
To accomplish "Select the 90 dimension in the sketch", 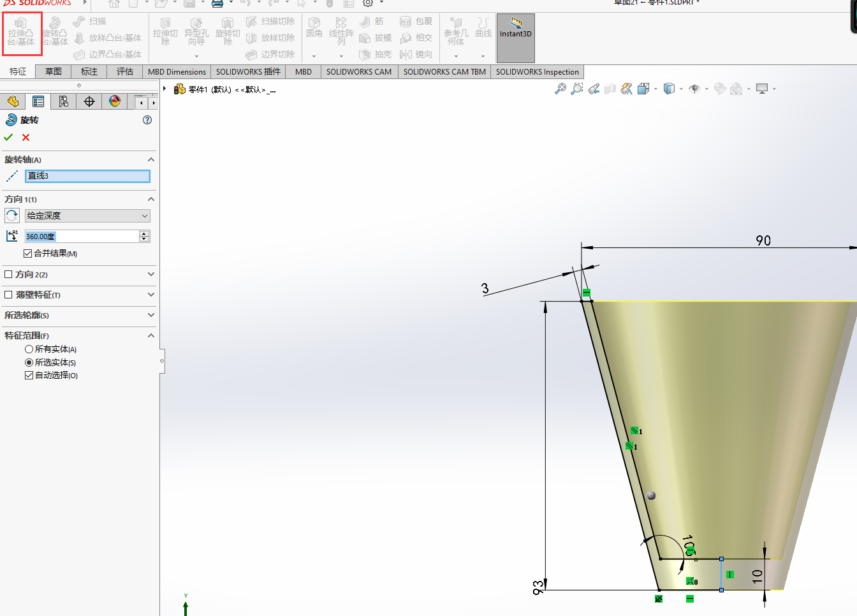I will coord(763,240).
